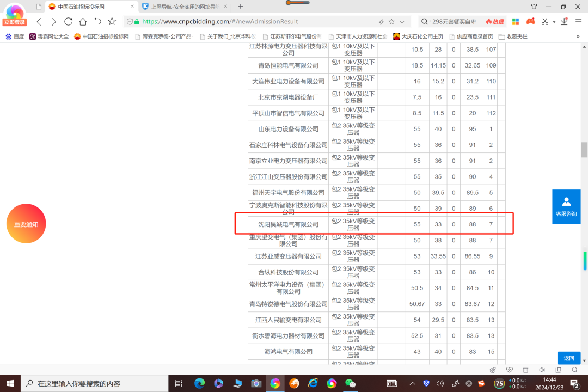Screen dimensions: 588x392
Task: Open the 热搜 hot search link
Action: point(495,22)
